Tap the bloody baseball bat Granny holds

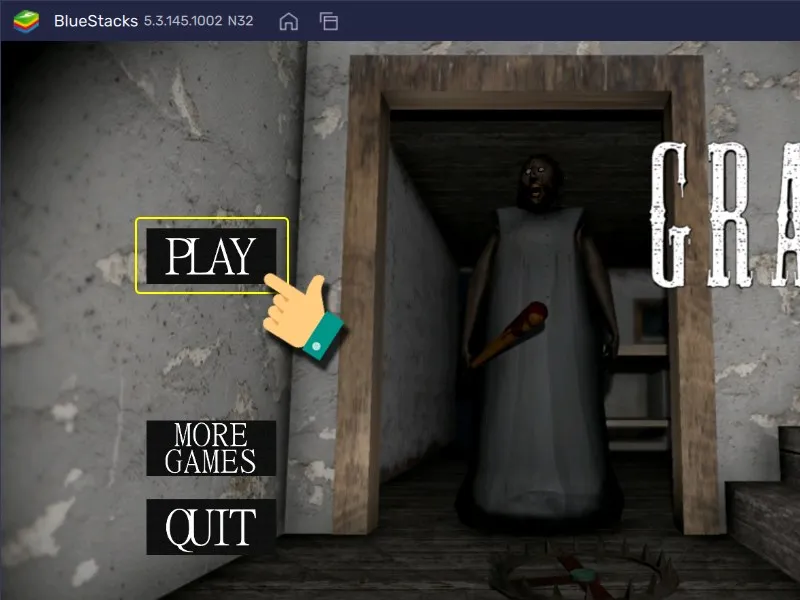tap(510, 335)
